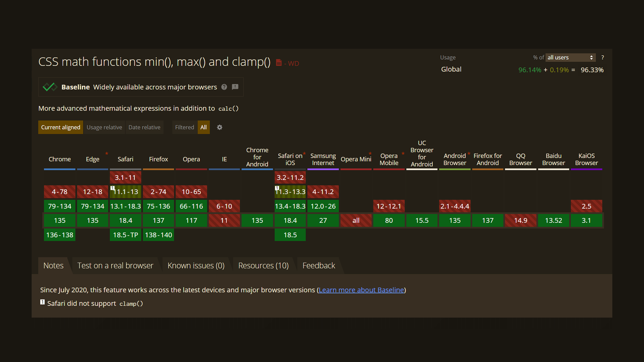Viewport: 644px width, 362px height.
Task: Click the Android Browser 2.1-4.4.4 cell
Action: click(455, 206)
